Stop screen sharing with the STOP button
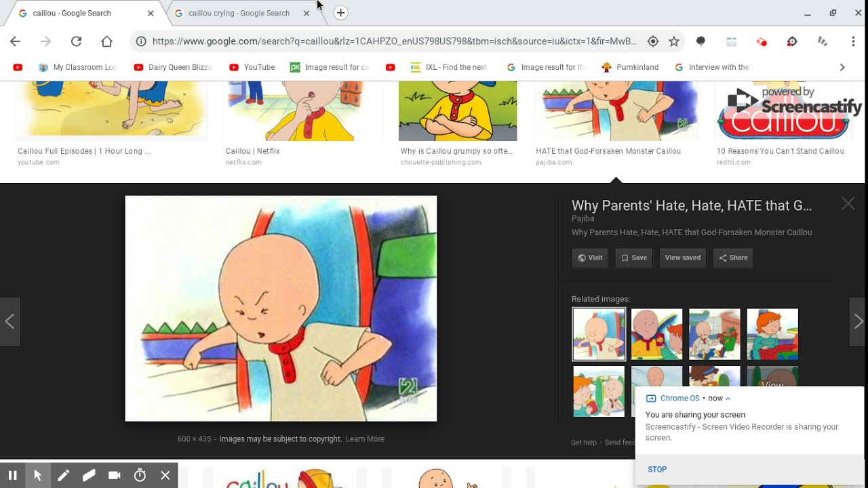This screenshot has width=868, height=488. click(657, 469)
